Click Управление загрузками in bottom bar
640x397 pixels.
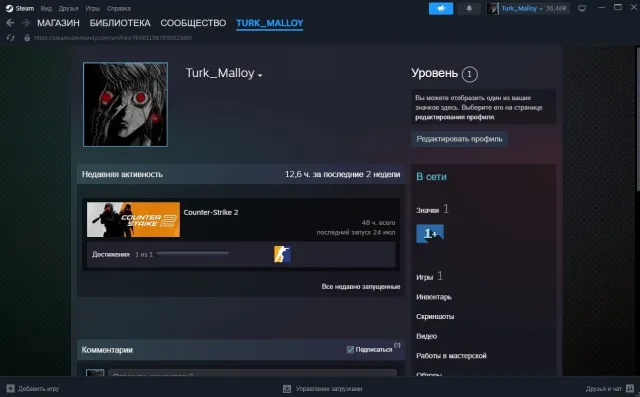pyautogui.click(x=329, y=388)
